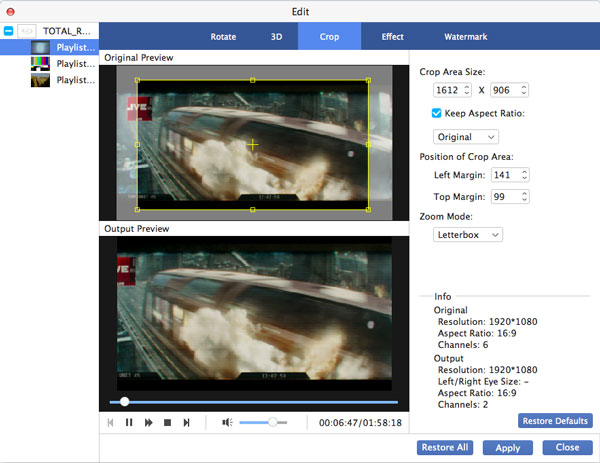Viewport: 600px width, 463px height.
Task: Select the TOTAL_R... tree item
Action: click(x=67, y=31)
